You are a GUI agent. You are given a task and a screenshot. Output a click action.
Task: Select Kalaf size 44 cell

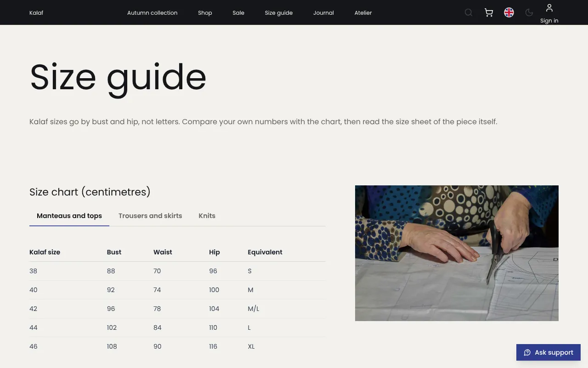tap(33, 328)
